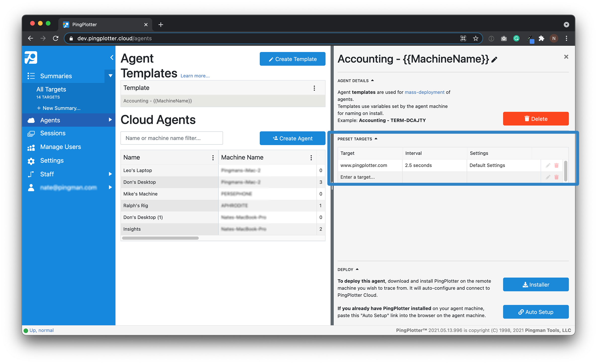Click the Manage Users people icon

point(31,147)
